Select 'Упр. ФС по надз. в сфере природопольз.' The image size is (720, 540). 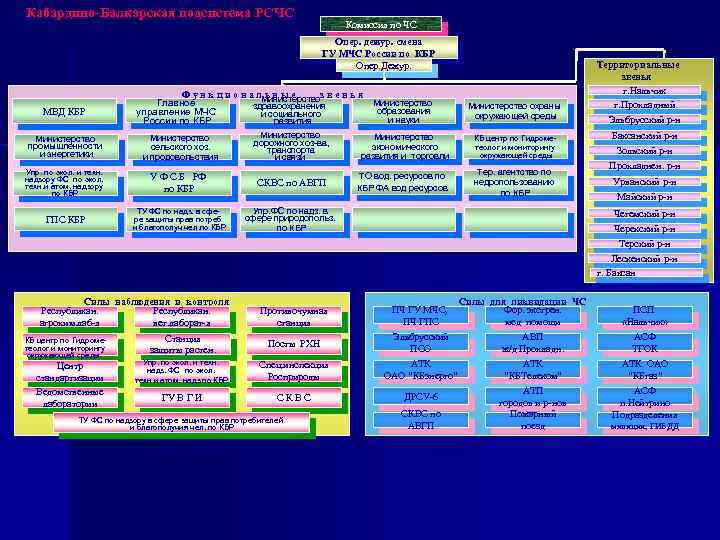click(x=291, y=219)
